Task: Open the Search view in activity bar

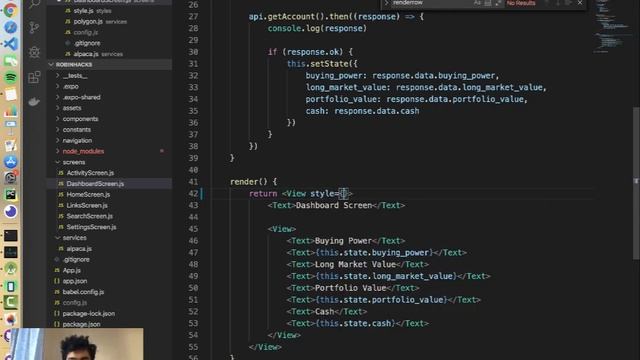Action: [x=34, y=4]
